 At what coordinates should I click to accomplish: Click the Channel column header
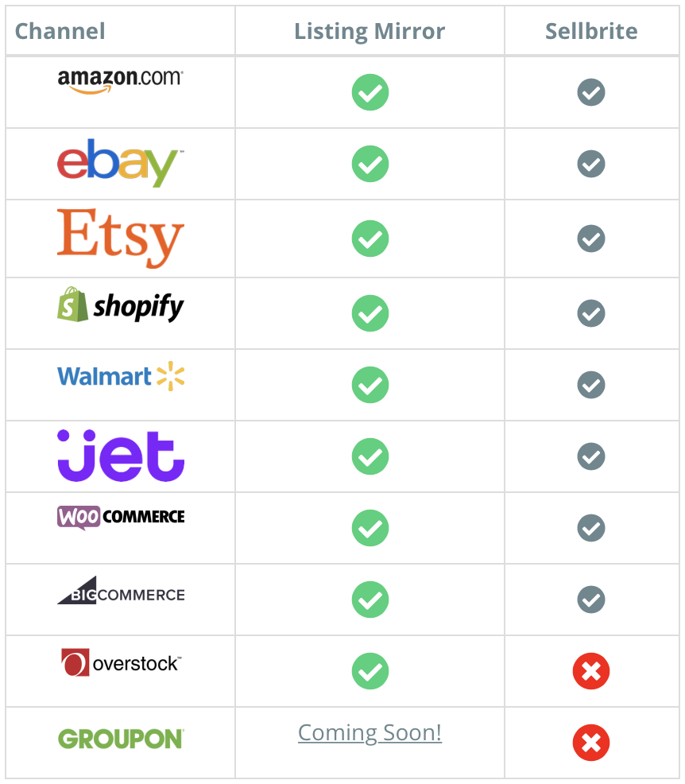coord(60,31)
